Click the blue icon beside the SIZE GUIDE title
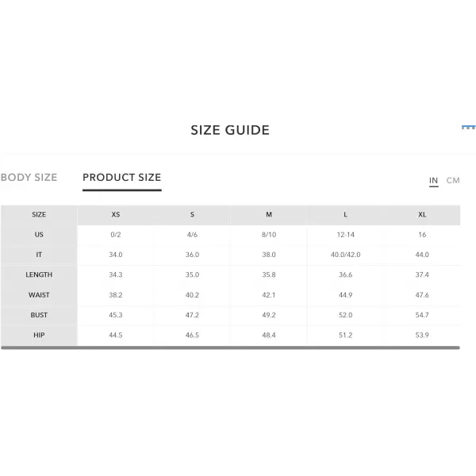This screenshot has width=476, height=476. (468, 127)
